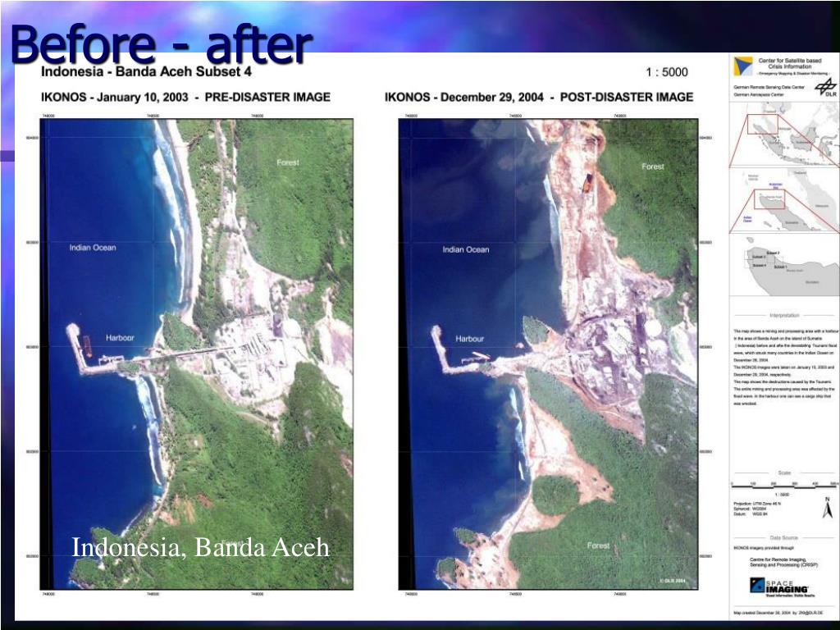Viewport: 840px width, 630px height.
Task: Click the Sumatra regional overview map
Action: tap(784, 201)
